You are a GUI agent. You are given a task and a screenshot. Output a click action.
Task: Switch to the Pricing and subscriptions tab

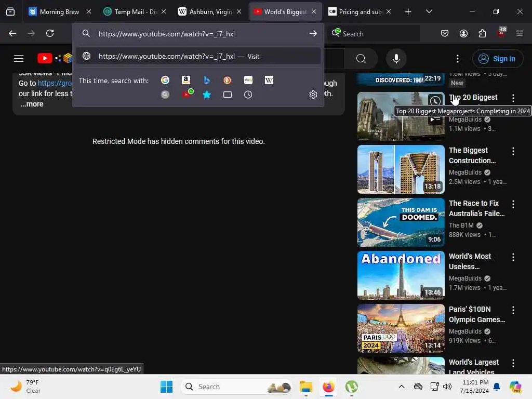click(x=361, y=12)
